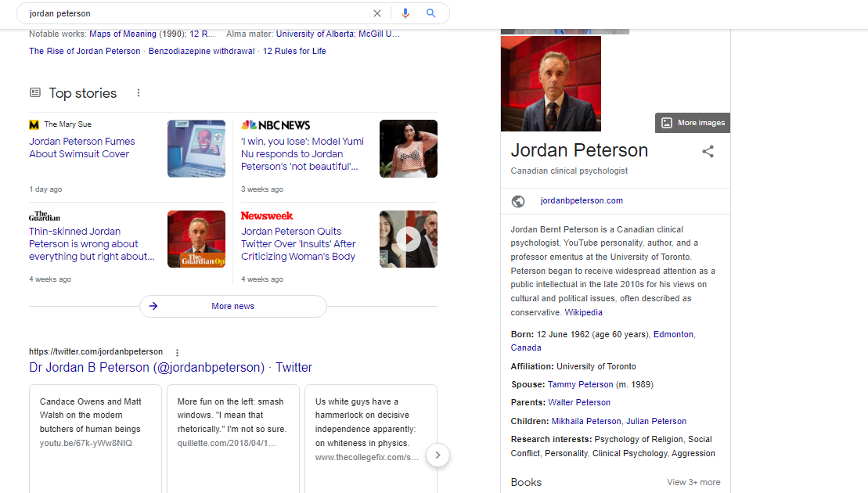Open the Canada link under Born

[526, 348]
